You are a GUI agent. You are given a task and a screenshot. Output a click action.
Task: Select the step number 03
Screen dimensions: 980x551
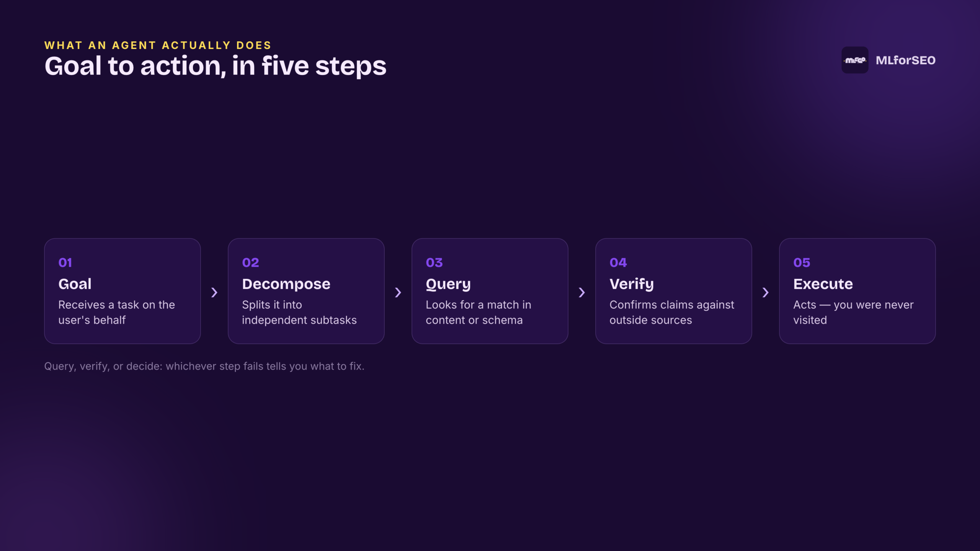click(434, 262)
